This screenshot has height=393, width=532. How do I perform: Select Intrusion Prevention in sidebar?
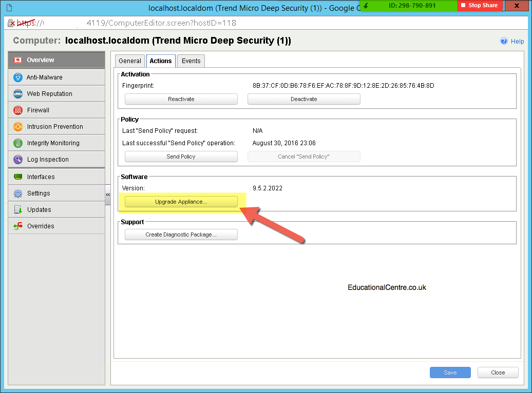pyautogui.click(x=55, y=127)
